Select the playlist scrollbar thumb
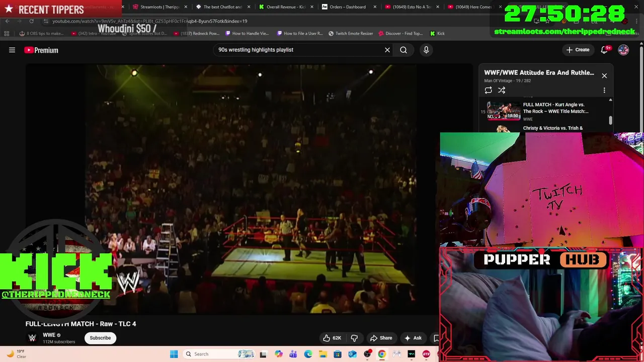Screen dimensions: 644x362 (610, 120)
